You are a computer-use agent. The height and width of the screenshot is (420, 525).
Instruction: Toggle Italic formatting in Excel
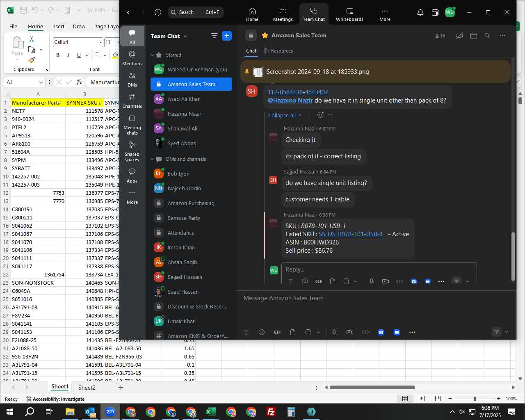pyautogui.click(x=68, y=55)
